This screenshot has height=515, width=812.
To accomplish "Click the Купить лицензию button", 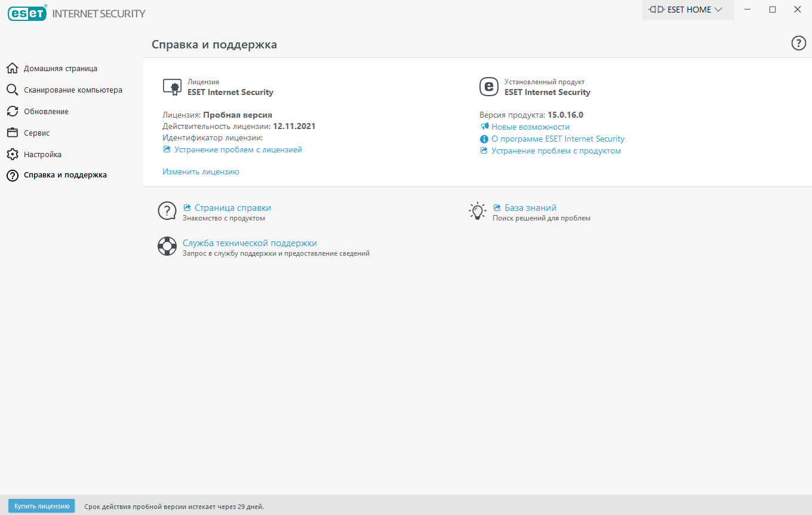I will tap(42, 506).
